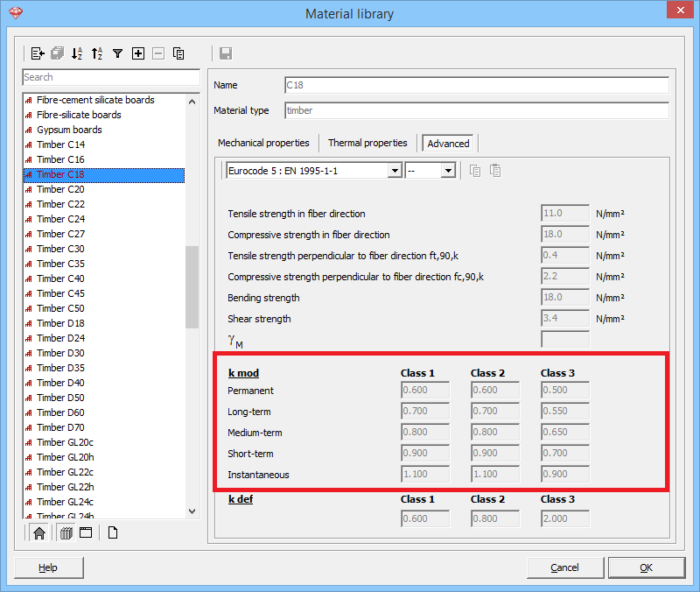Sort materials ascending with the A-Z icon

98,53
